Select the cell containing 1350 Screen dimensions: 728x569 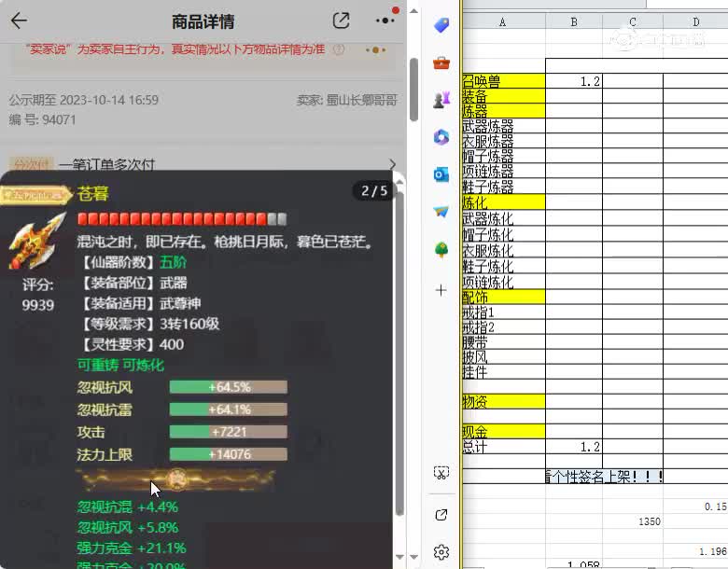click(633, 521)
